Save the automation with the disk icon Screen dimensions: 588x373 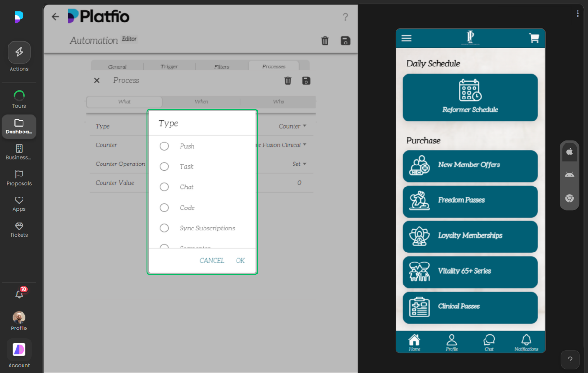(x=345, y=41)
